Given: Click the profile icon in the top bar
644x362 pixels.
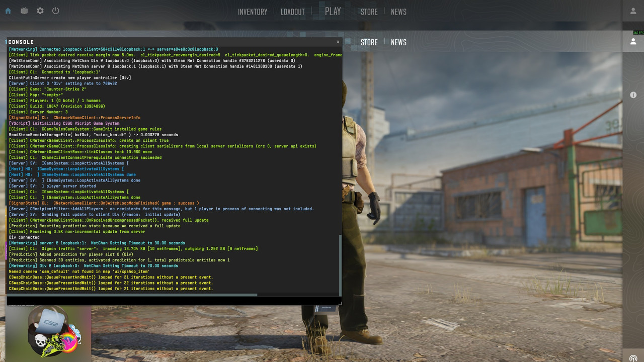Looking at the screenshot, I should pos(633,11).
